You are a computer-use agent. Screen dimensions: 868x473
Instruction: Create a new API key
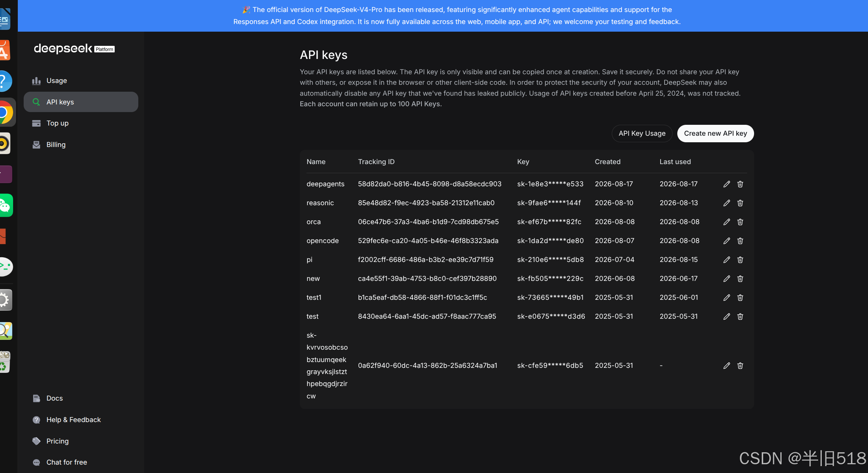tap(716, 134)
